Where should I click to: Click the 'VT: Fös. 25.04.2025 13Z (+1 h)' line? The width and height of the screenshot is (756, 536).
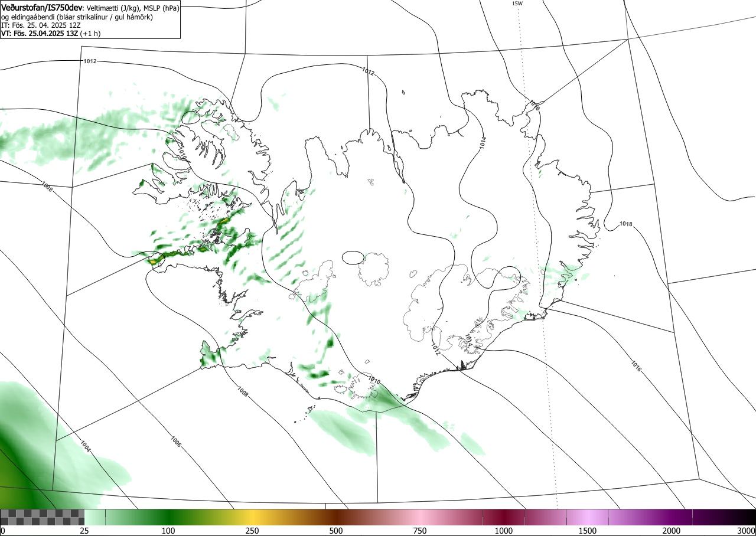[51, 34]
